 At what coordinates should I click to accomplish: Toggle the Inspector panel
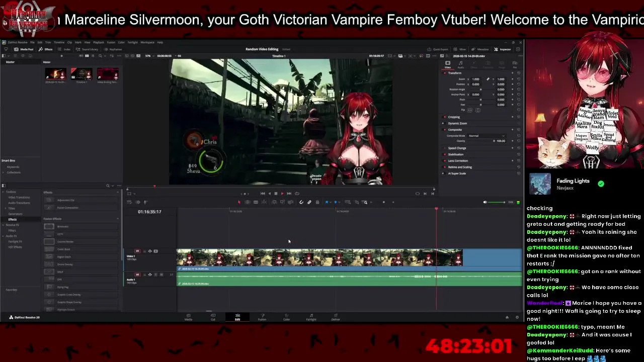coord(502,49)
